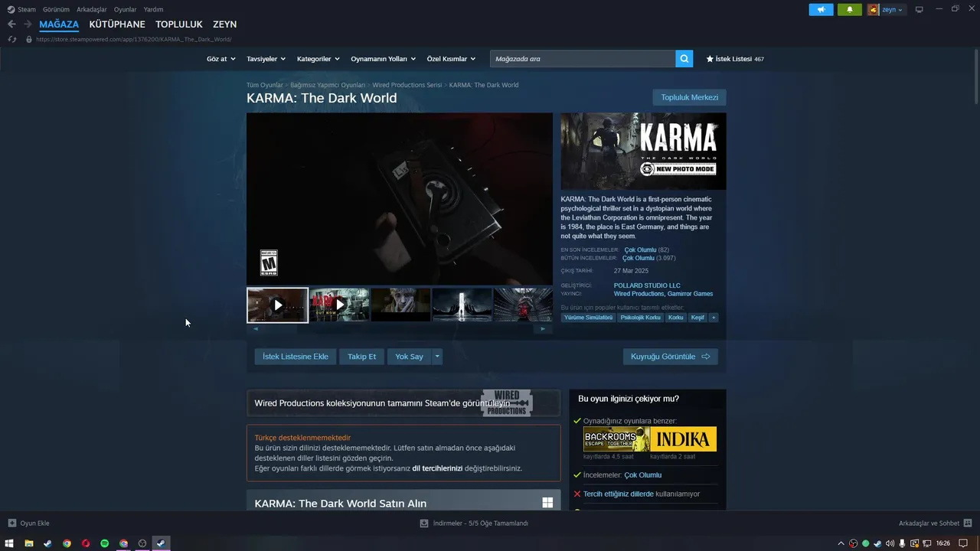Screen dimensions: 980x551
Task: Select the Yürüme Simülatörü tag
Action: (588, 317)
